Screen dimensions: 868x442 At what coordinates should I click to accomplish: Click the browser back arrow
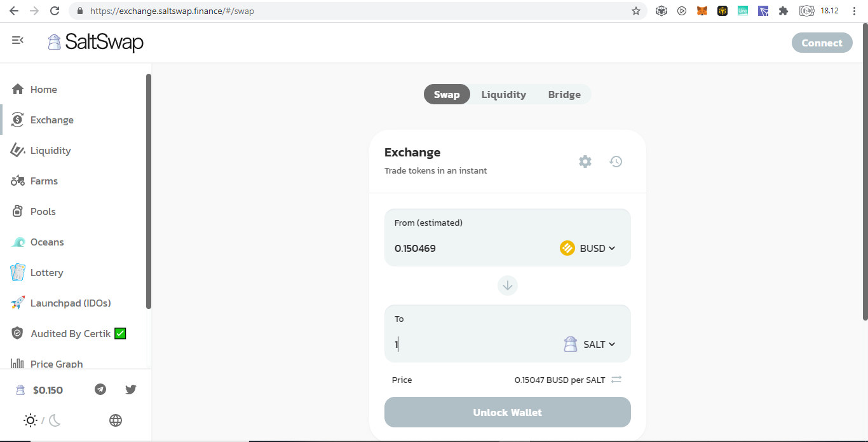(14, 11)
